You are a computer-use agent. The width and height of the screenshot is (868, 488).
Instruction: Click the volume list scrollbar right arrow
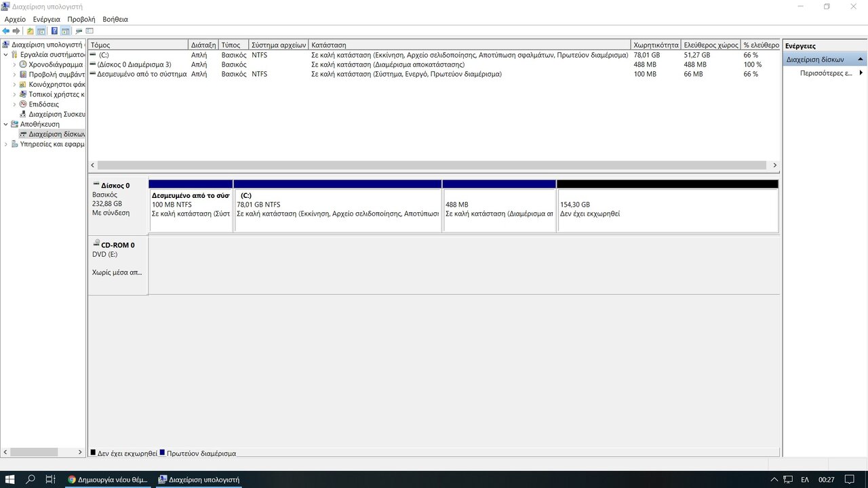(774, 165)
